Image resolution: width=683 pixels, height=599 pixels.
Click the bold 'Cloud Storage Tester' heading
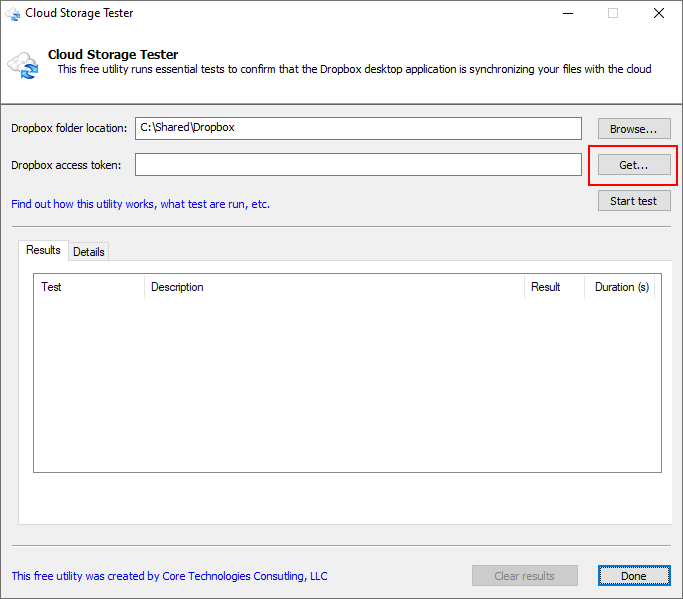point(113,54)
